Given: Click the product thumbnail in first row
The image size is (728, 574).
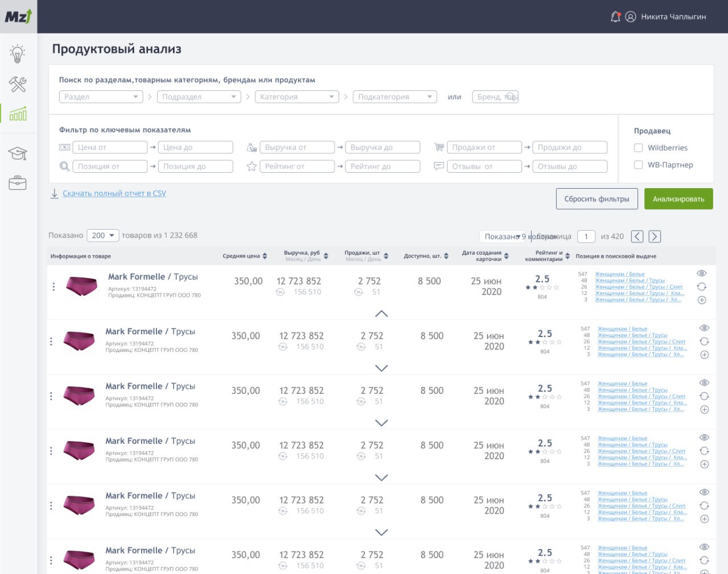Looking at the screenshot, I should [81, 285].
